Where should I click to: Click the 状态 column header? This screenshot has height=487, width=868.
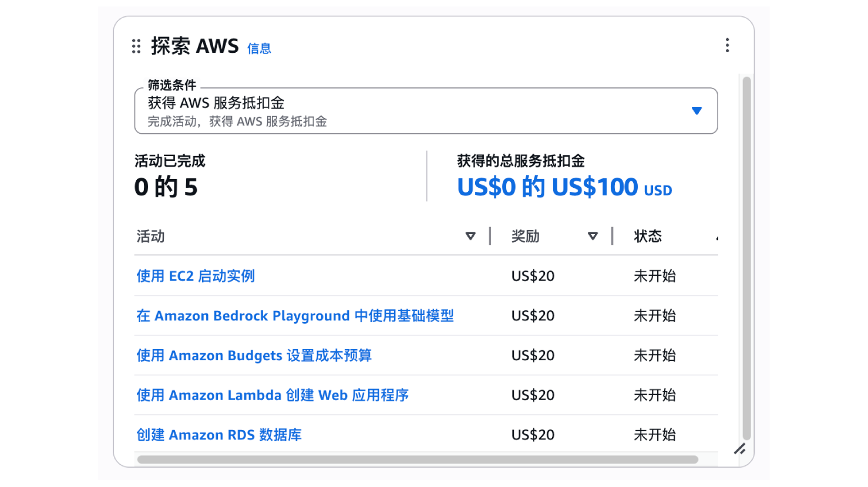648,236
